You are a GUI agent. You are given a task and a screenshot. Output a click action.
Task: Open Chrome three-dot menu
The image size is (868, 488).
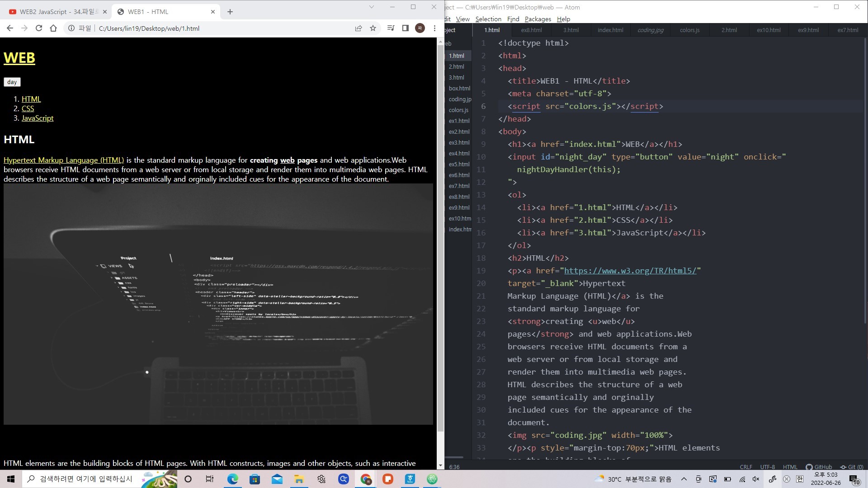[x=434, y=28]
